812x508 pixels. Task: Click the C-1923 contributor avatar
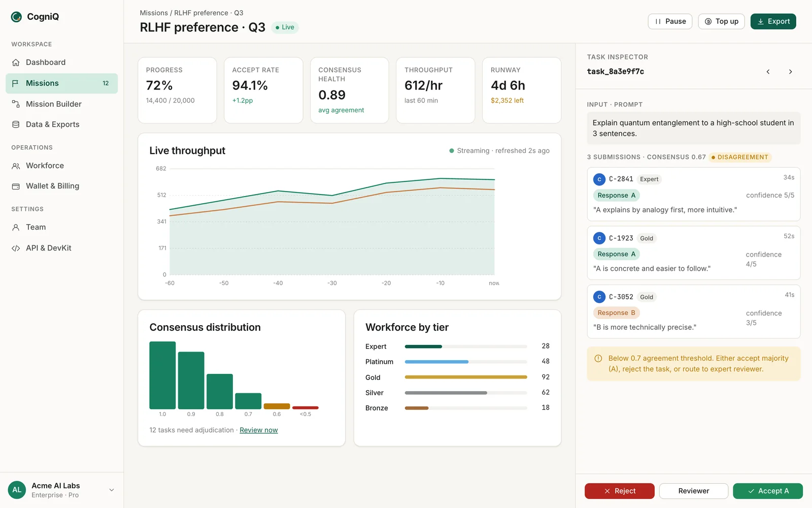point(599,238)
